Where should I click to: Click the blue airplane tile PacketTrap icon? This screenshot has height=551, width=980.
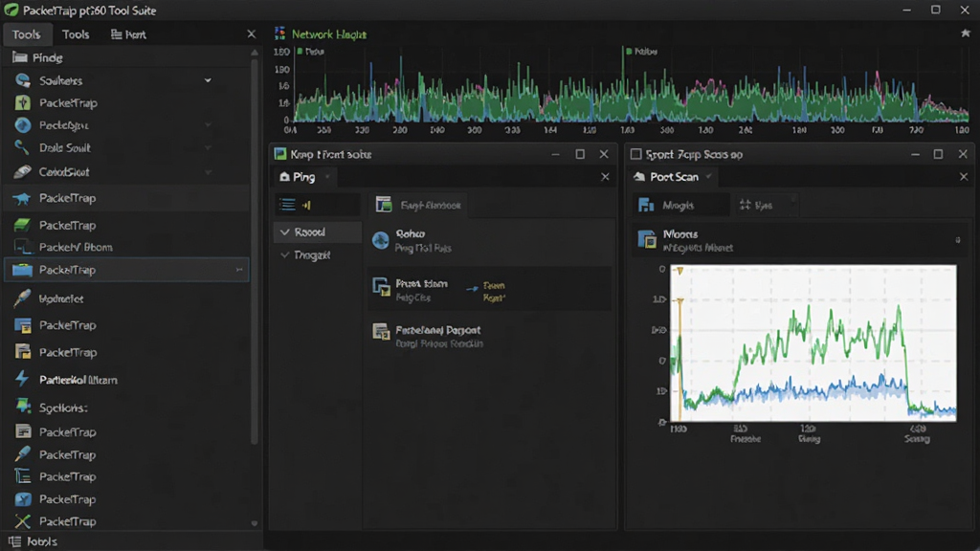coord(23,498)
